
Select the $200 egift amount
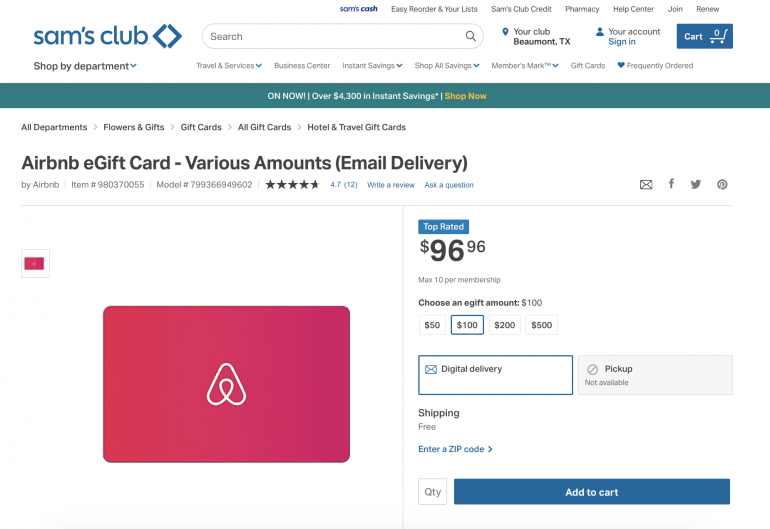coord(505,325)
